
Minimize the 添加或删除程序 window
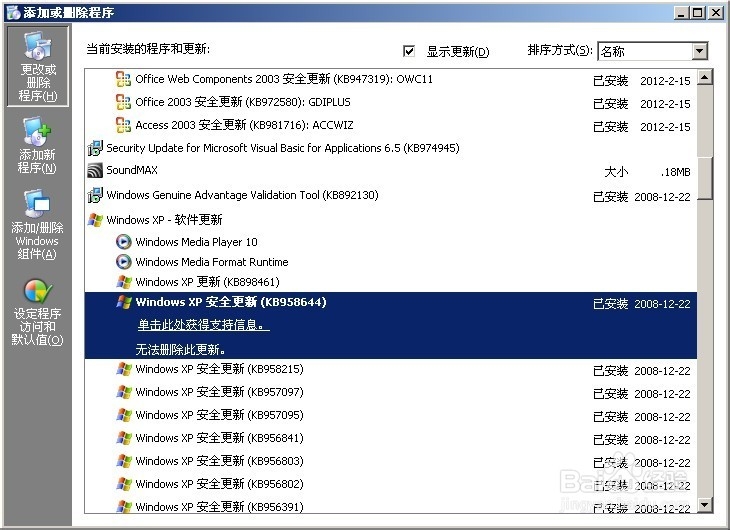click(x=681, y=13)
